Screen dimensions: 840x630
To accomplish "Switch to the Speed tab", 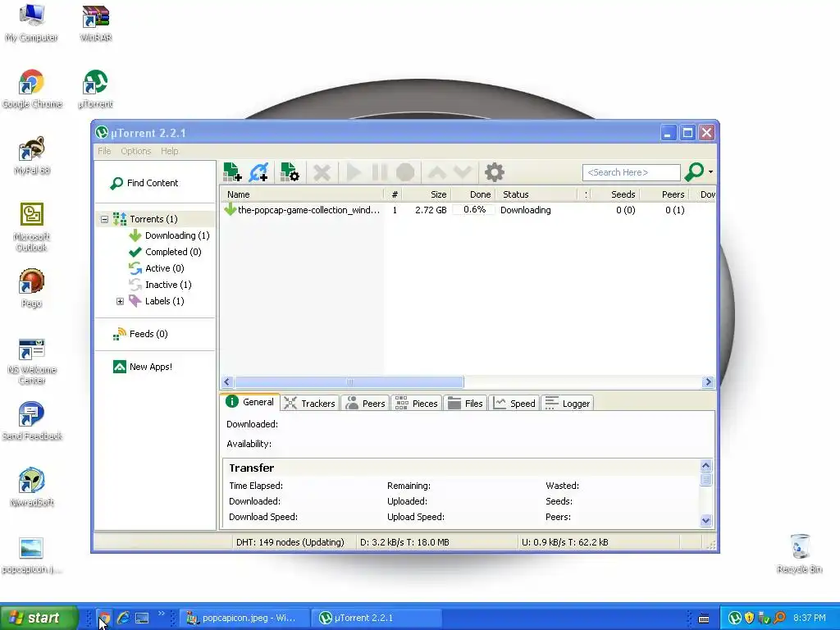I will pos(514,404).
